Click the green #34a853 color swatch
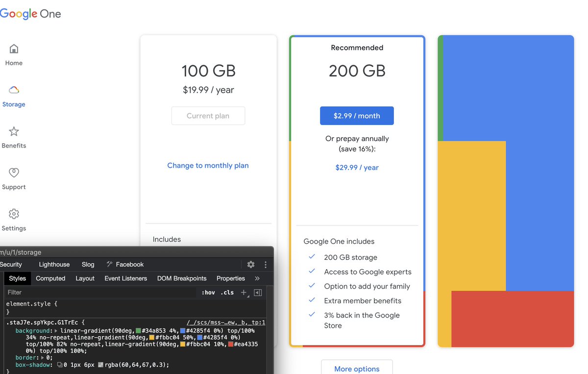The height and width of the screenshot is (374, 588). point(139,331)
